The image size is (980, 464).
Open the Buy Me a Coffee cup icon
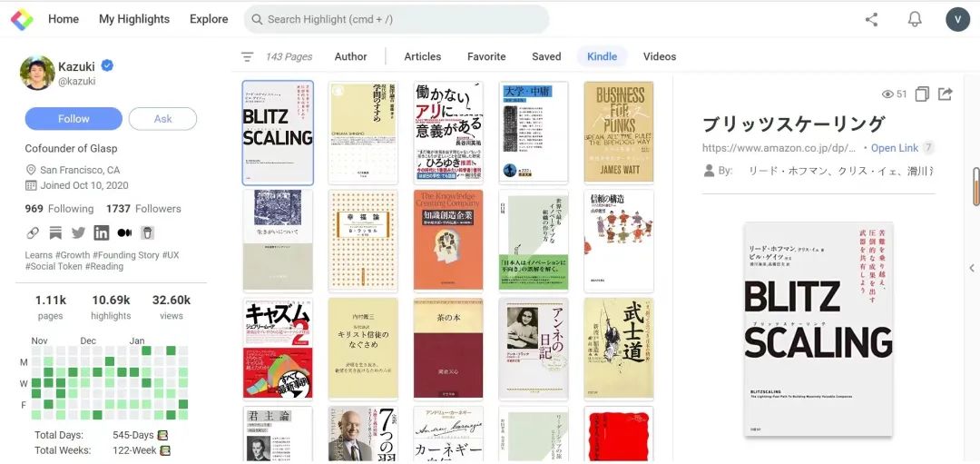point(147,233)
